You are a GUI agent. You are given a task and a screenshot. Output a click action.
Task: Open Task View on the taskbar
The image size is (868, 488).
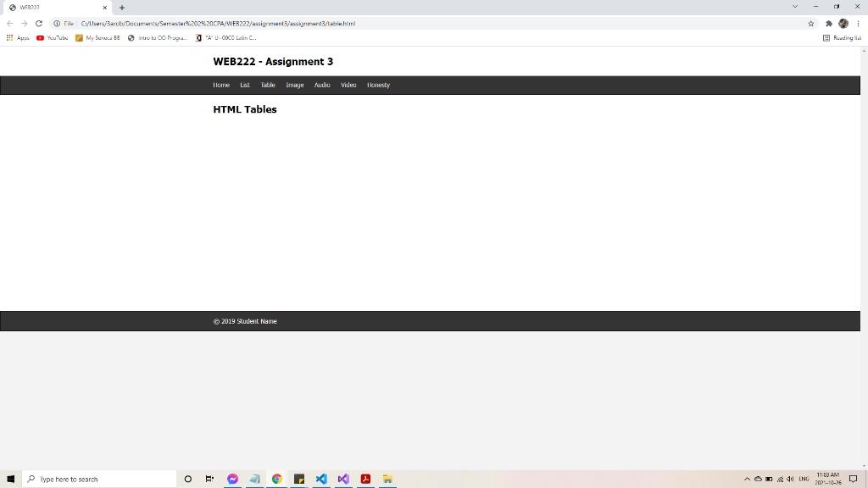click(209, 479)
